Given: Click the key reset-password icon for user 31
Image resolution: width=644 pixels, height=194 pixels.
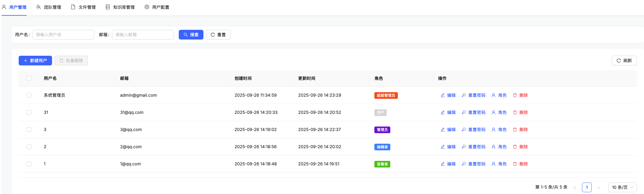Looking at the screenshot, I should click(x=464, y=112).
